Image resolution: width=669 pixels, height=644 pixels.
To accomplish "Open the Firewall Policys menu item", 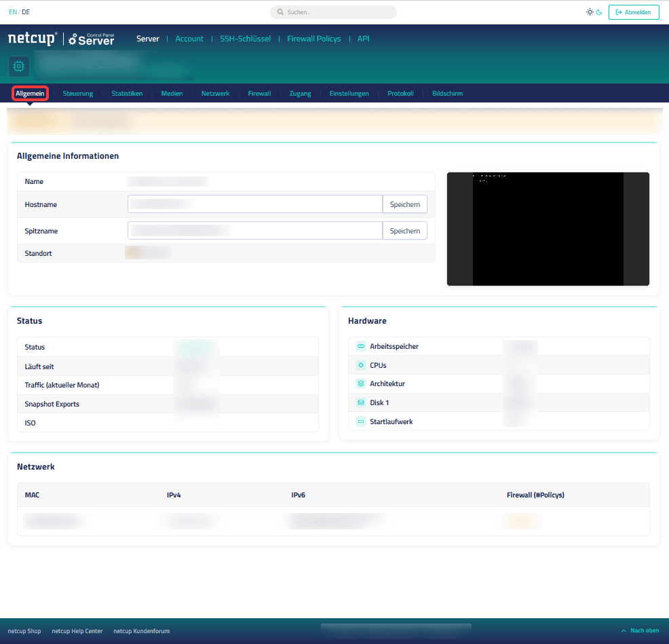I will [x=314, y=39].
